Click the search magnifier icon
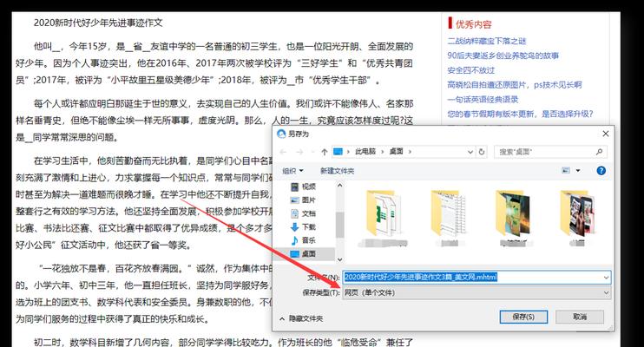The height and width of the screenshot is (347, 644). pyautogui.click(x=599, y=152)
